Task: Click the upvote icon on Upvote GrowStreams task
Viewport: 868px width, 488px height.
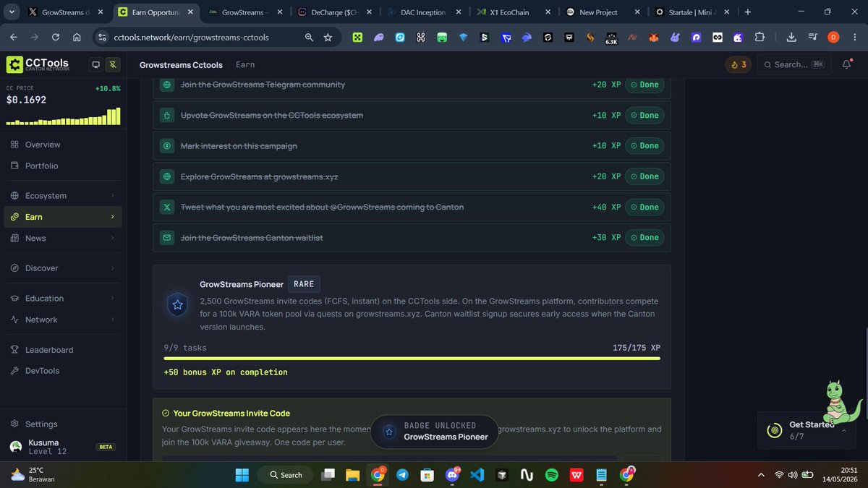Action: [x=167, y=115]
